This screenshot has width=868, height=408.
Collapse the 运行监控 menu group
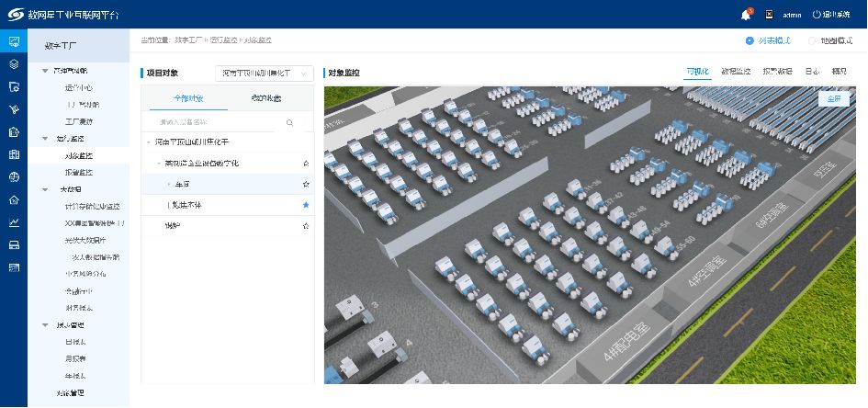pos(45,139)
